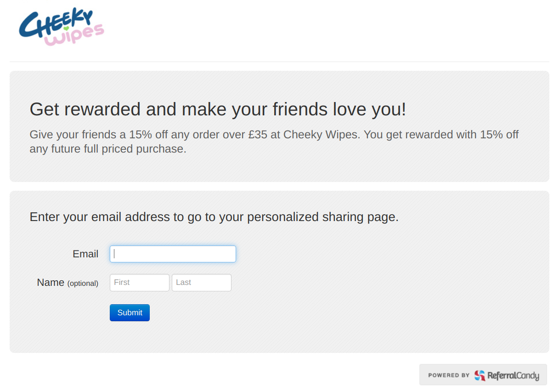This screenshot has height=392, width=559.
Task: Click the Email field label
Action: point(85,254)
